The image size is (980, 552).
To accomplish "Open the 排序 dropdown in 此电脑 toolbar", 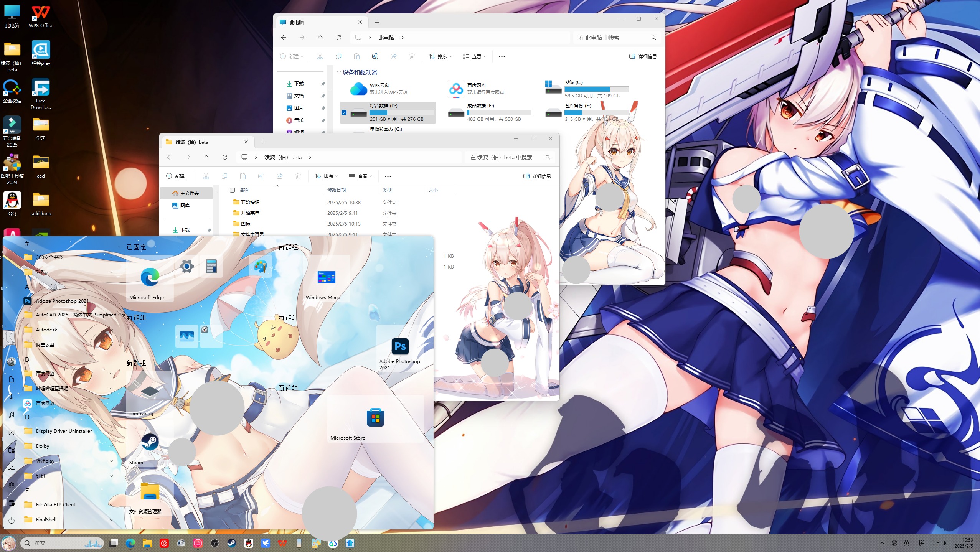I will (x=440, y=56).
